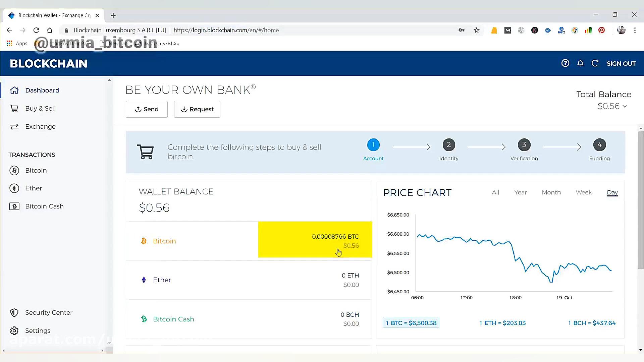Viewport: 644px width, 362px height.
Task: Show price chart for All time
Action: [x=495, y=192]
